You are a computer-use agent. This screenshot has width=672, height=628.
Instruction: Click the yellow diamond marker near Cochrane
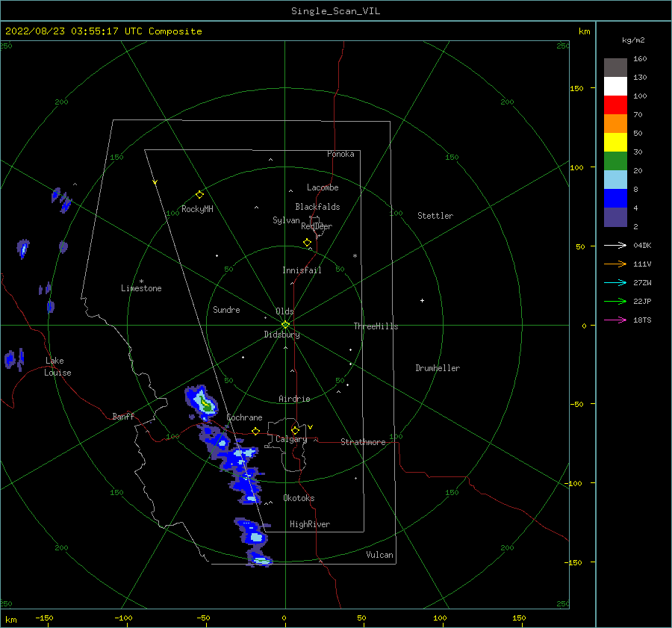(x=255, y=431)
